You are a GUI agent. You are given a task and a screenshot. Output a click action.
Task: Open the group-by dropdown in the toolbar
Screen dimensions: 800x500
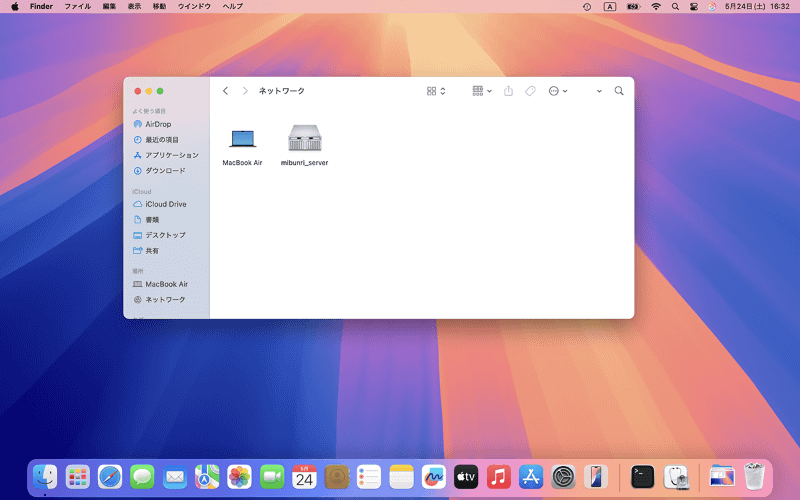click(x=482, y=91)
